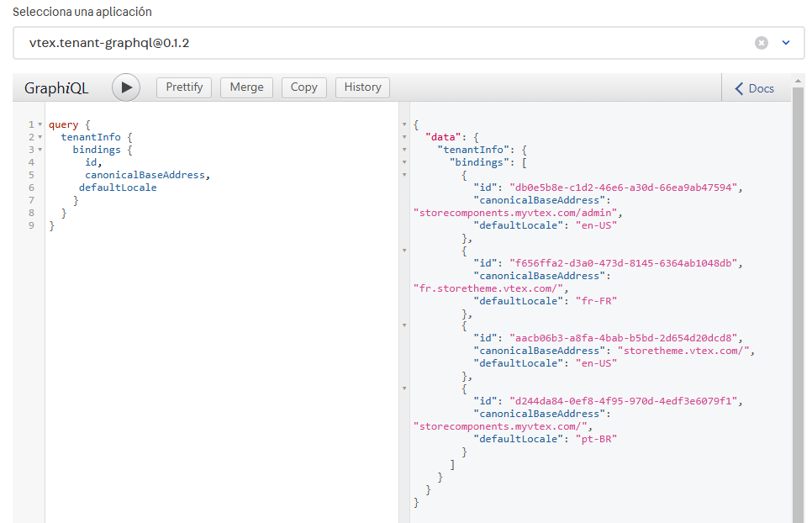Copy the query using Copy button
812x523 pixels.
coord(303,87)
